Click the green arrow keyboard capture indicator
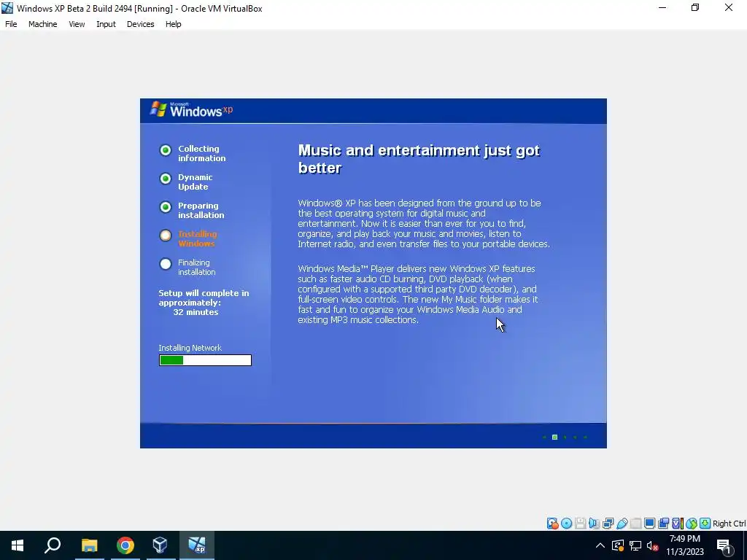747x560 pixels. pos(705,524)
